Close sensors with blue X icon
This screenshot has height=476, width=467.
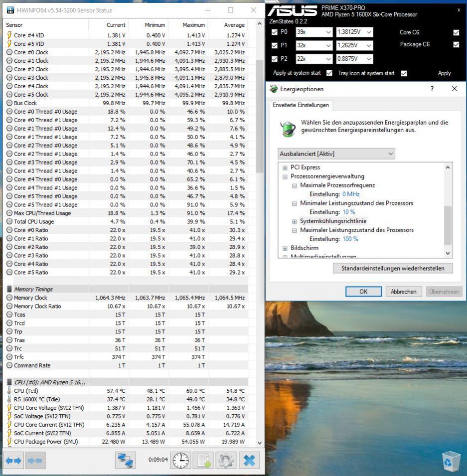[249, 461]
